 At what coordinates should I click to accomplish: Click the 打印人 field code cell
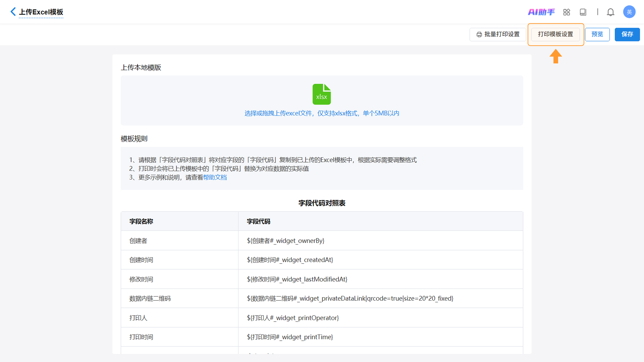pyautogui.click(x=293, y=318)
